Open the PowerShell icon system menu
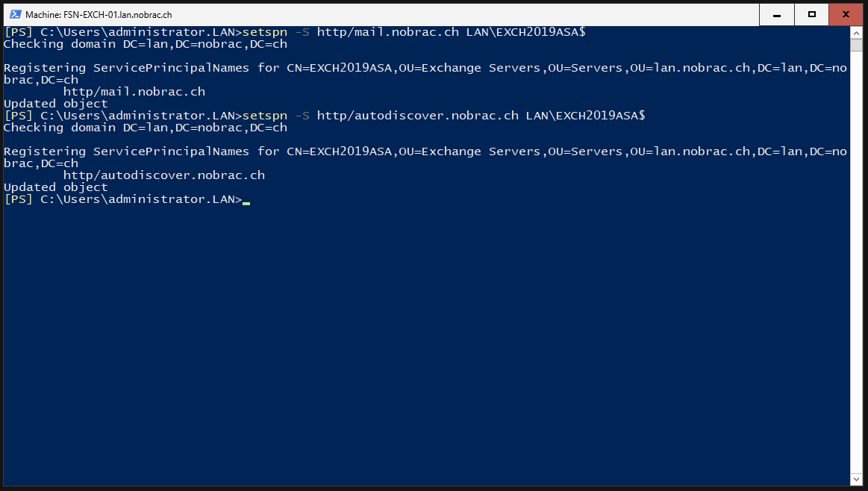Image resolution: width=868 pixels, height=491 pixels. (16, 14)
